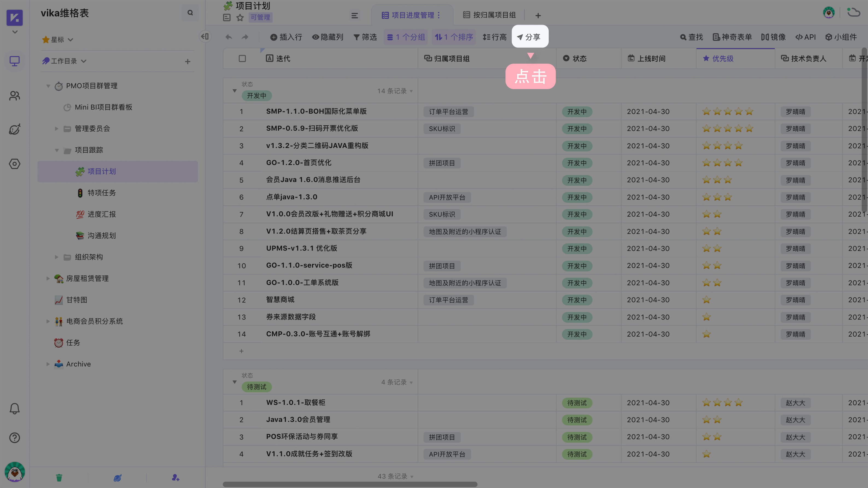Viewport: 868px width, 488px height.
Task: Open the help question mark icon
Action: pos(14,437)
